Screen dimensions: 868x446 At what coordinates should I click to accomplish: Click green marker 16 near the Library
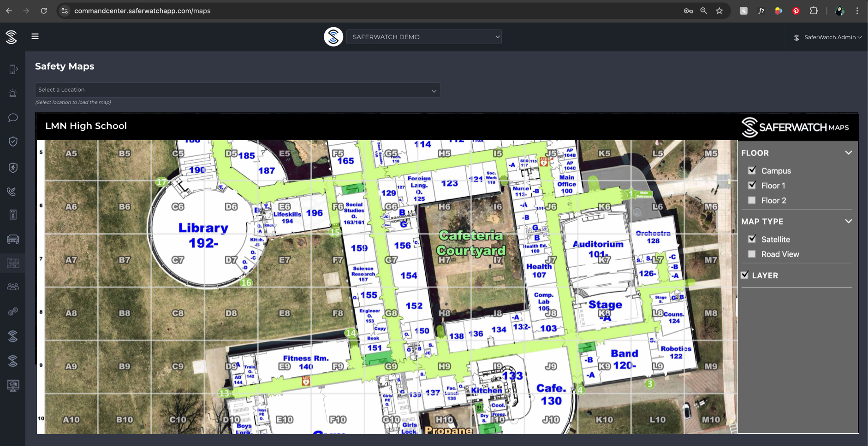coord(246,283)
